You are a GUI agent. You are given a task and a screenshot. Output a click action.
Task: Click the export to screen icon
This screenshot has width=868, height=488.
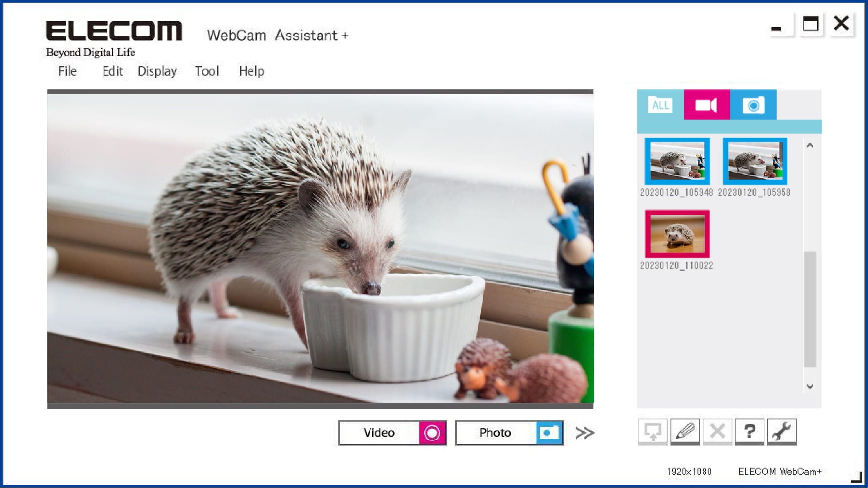(x=653, y=431)
